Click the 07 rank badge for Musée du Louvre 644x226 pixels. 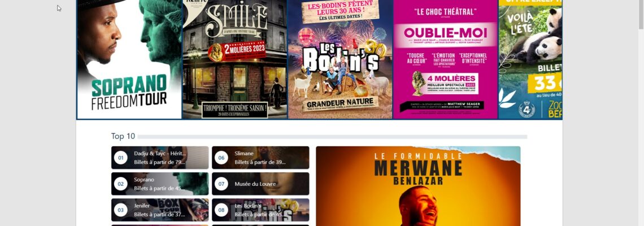(x=221, y=184)
